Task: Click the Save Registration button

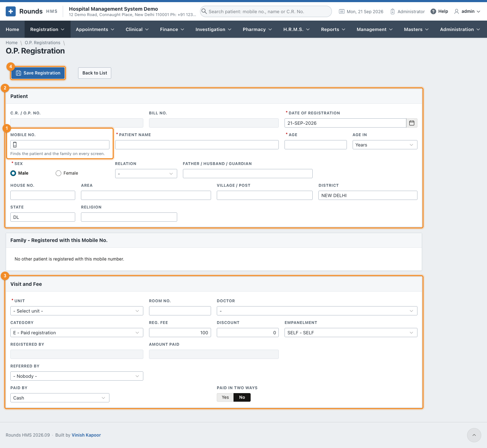Action: 38,73
